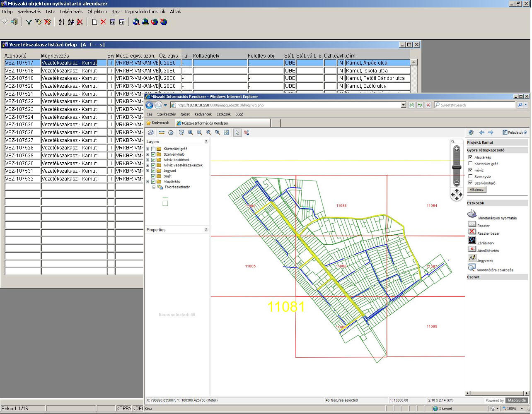Click the map zoom slider minus button

tap(457, 183)
